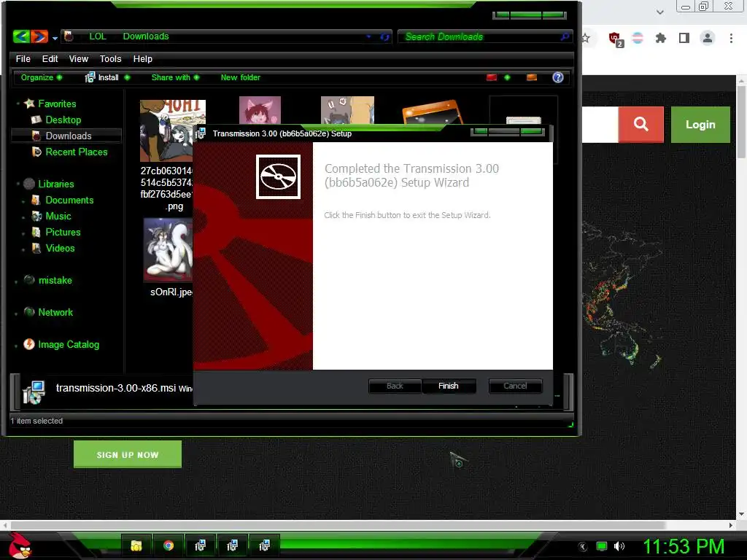The height and width of the screenshot is (560, 747).
Task: Click Finish in the Transmission setup wizard
Action: tap(449, 386)
